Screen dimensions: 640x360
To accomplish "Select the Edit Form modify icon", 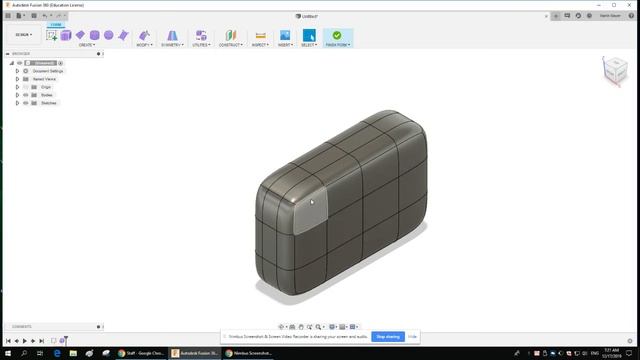I will click(144, 36).
